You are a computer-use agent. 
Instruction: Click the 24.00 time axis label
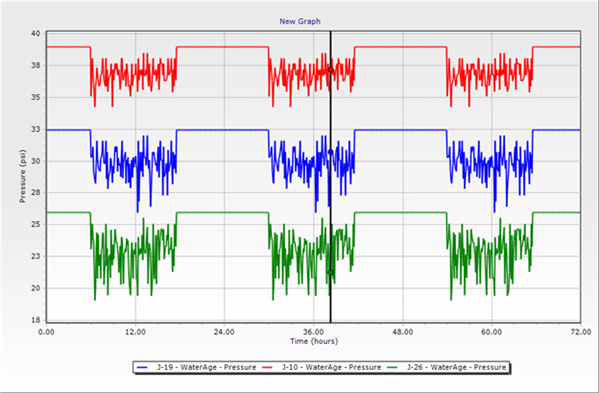tap(224, 332)
